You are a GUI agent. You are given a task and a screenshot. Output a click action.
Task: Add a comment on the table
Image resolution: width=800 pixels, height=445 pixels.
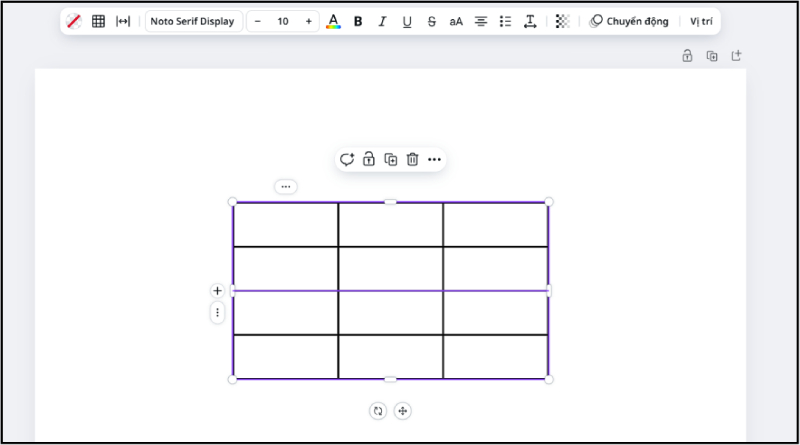coord(347,159)
